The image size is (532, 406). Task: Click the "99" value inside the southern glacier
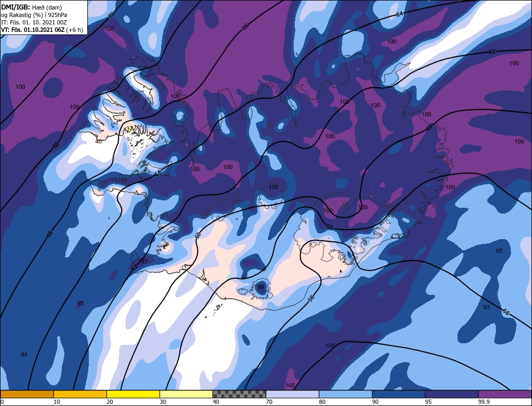(261, 287)
